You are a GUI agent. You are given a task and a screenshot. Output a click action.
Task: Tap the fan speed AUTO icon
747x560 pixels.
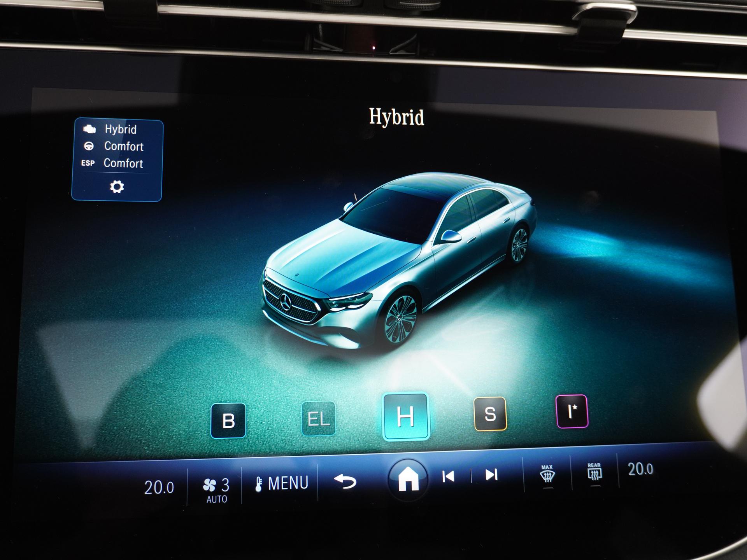[x=216, y=489]
